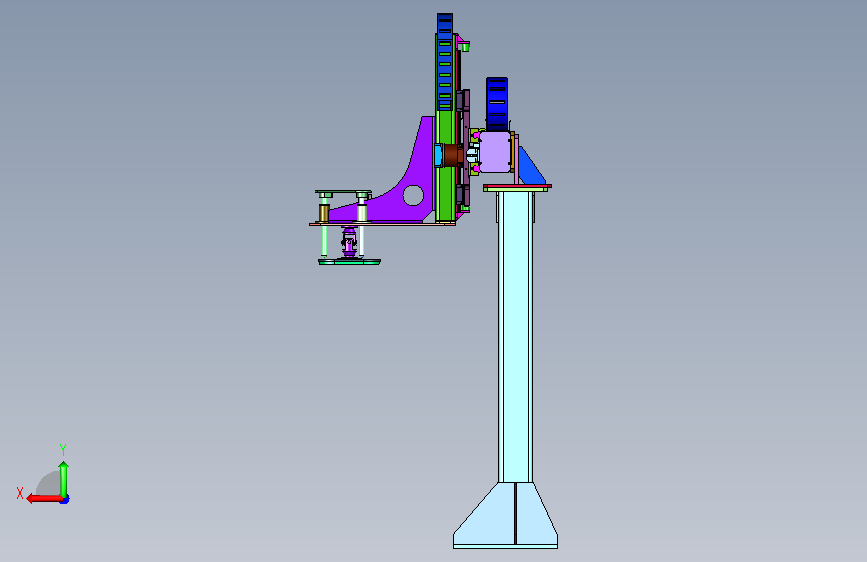Click the blue Z axis dot on triad
Viewport: 867px width, 562px height.
click(65, 500)
